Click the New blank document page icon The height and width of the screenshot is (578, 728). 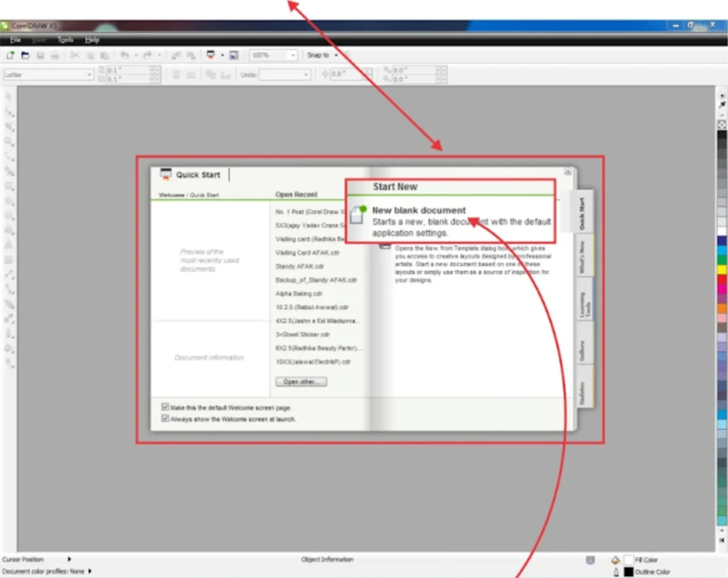click(x=358, y=215)
